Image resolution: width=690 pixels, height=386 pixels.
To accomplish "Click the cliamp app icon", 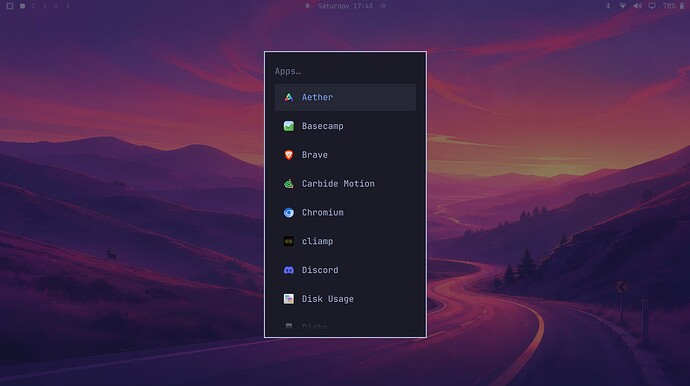I will click(x=289, y=241).
